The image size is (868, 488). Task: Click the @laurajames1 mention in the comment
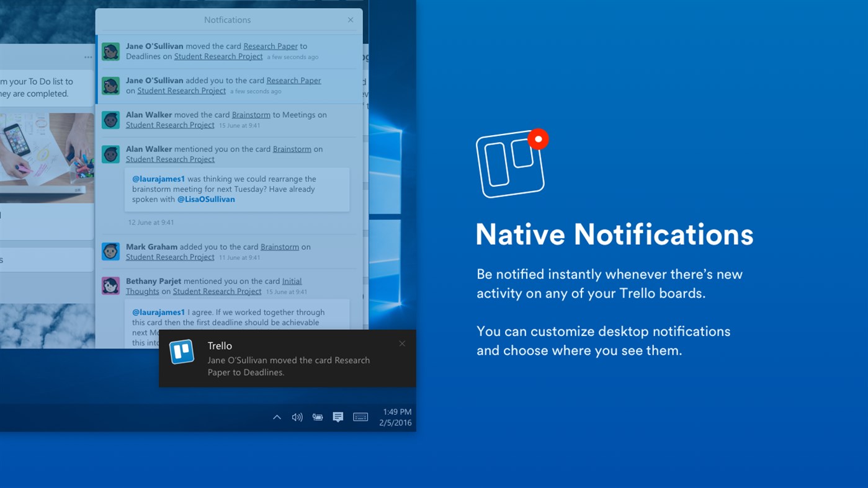pyautogui.click(x=158, y=179)
